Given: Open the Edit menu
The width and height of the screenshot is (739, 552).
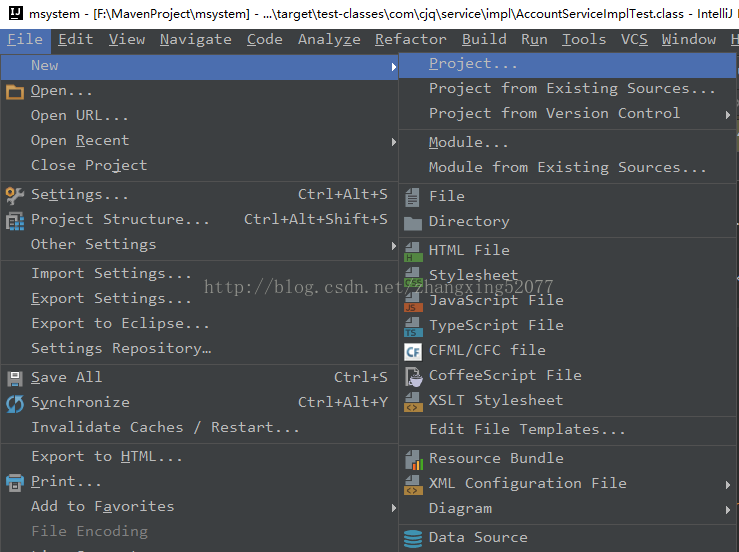Looking at the screenshot, I should (75, 40).
